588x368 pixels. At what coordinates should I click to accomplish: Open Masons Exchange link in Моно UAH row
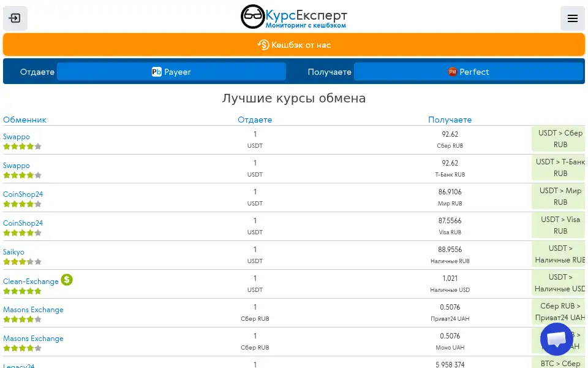(33, 339)
